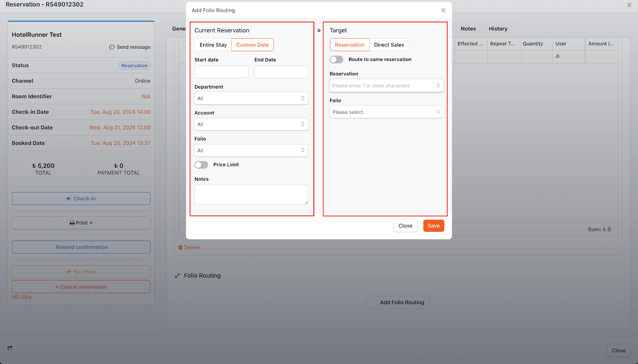This screenshot has width=638, height=364.
Task: Enable the Price Limit toggle
Action: pos(201,165)
